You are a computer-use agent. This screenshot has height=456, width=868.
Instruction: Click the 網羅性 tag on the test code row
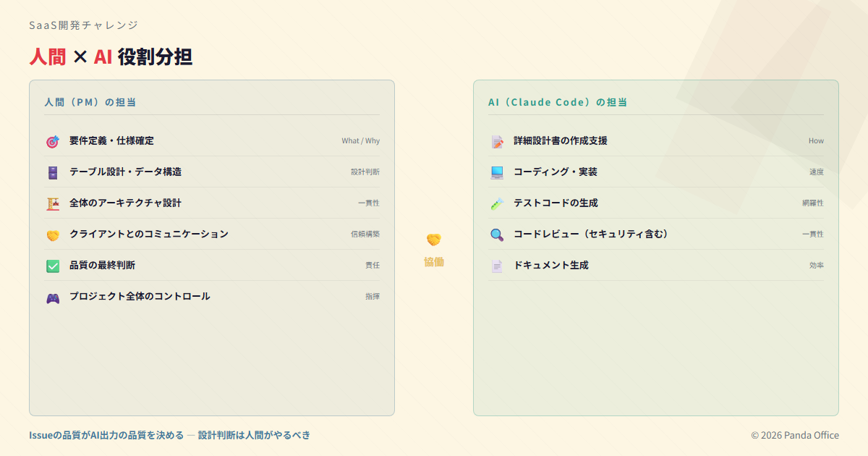click(812, 203)
